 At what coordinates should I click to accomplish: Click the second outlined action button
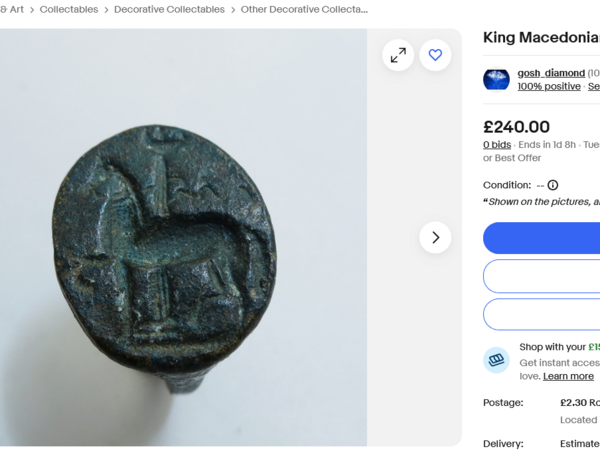[541, 314]
